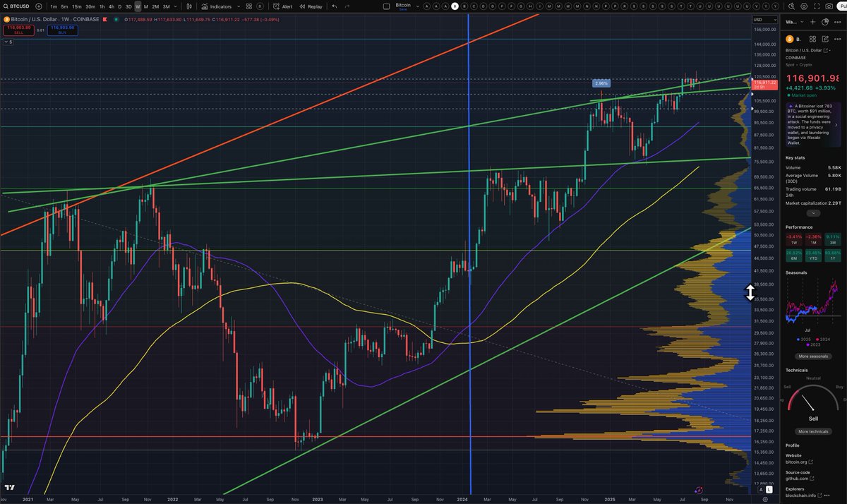Switch to the 1m interval
The width and height of the screenshot is (847, 504).
[54, 6]
